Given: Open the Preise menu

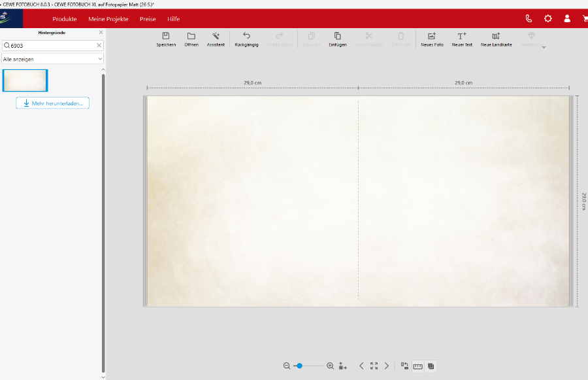Looking at the screenshot, I should point(148,19).
